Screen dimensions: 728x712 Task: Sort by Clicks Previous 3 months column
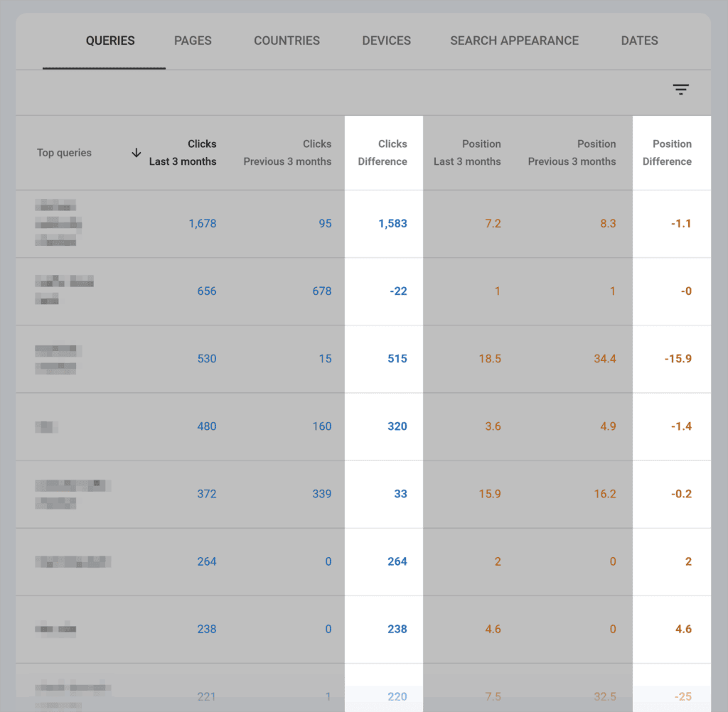[287, 152]
